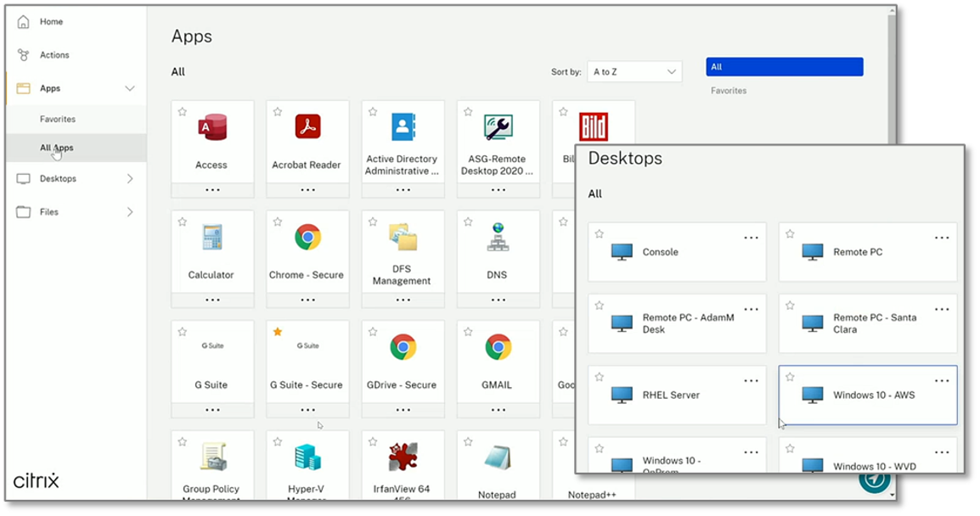
Task: Open Sort by A to Z dropdown
Action: (x=634, y=72)
